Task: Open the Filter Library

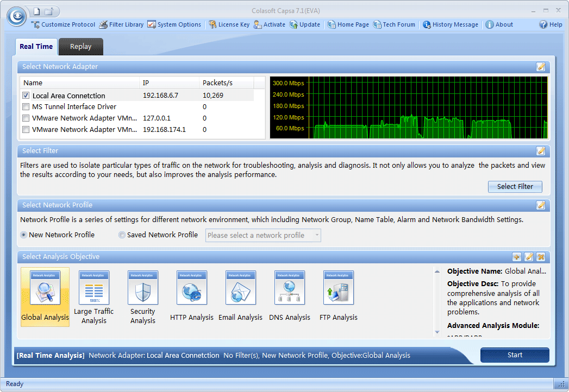Action: [121, 24]
